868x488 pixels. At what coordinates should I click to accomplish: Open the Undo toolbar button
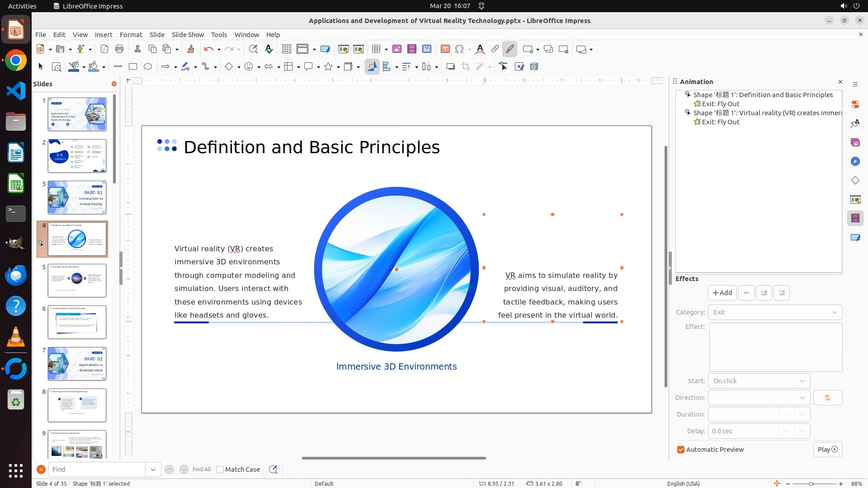[x=208, y=49]
